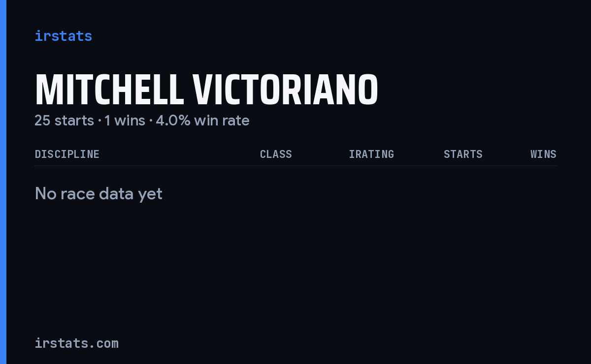The height and width of the screenshot is (364, 591).
Task: Click the lowercase word starts in summary
Action: (74, 121)
